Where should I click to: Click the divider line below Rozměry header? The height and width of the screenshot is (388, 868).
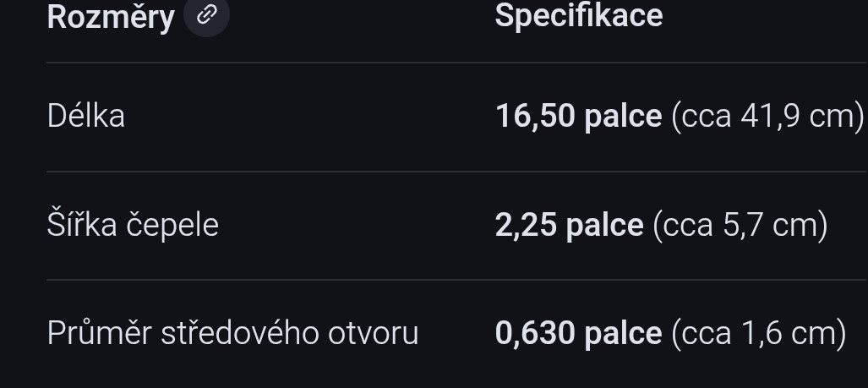456,63
